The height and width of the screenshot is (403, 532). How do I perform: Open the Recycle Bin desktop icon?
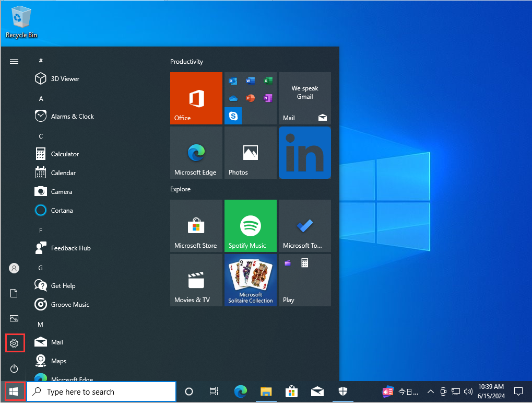(21, 23)
